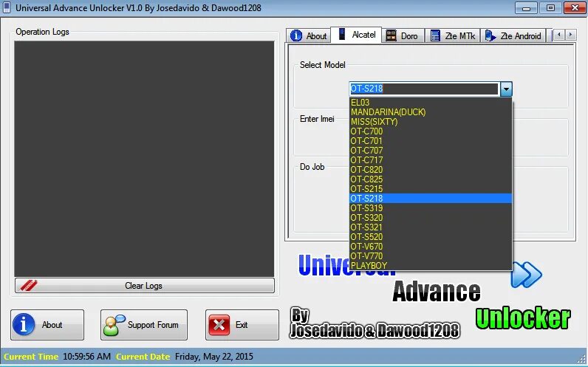Select OT-S321 model entry

[x=431, y=227]
